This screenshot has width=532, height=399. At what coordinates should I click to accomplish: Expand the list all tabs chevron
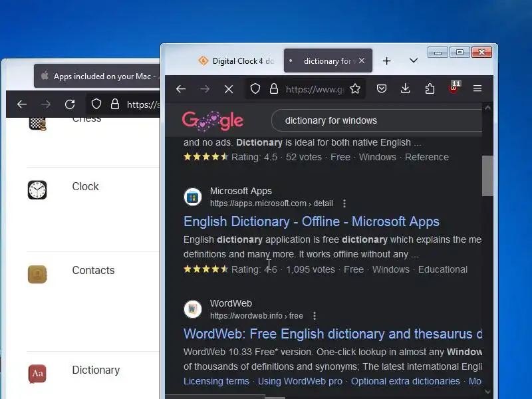pyautogui.click(x=413, y=61)
